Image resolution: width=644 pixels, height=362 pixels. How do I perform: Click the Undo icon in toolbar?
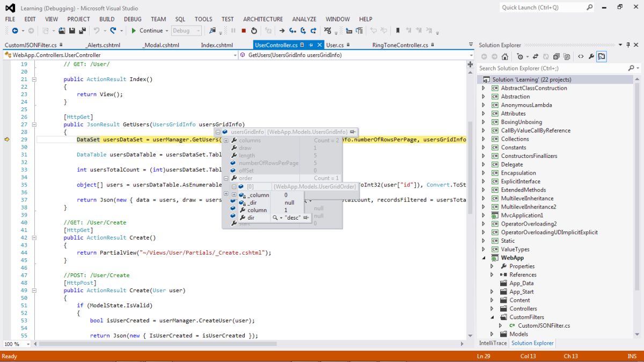point(97,31)
